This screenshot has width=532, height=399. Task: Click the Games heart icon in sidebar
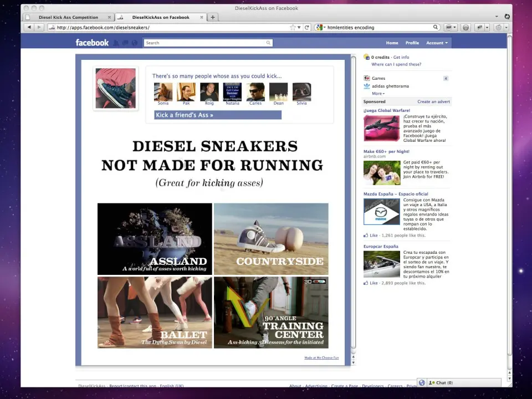(x=366, y=78)
